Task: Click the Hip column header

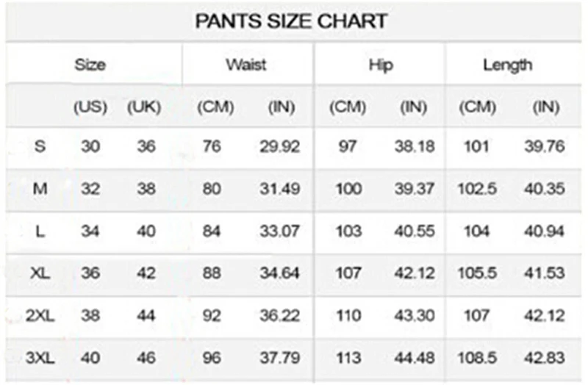Action: pos(381,65)
